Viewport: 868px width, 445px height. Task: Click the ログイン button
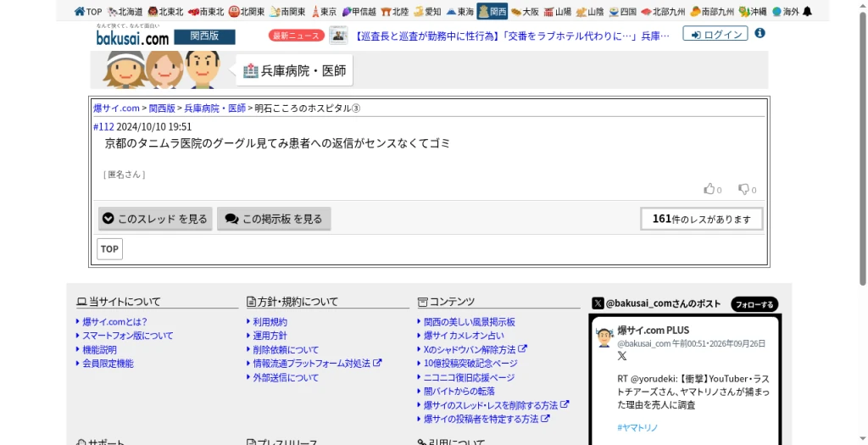coord(715,34)
